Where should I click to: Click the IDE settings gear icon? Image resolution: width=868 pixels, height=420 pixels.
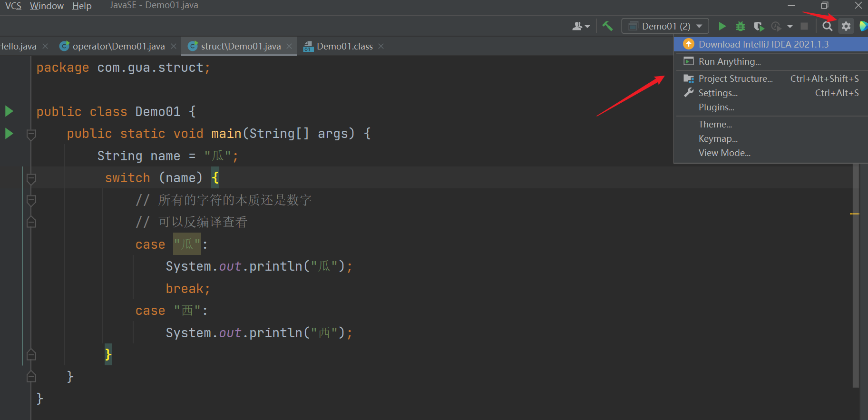click(846, 26)
